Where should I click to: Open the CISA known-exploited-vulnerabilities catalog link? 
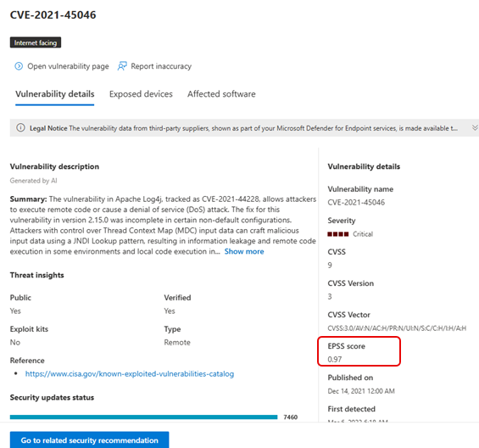[130, 373]
